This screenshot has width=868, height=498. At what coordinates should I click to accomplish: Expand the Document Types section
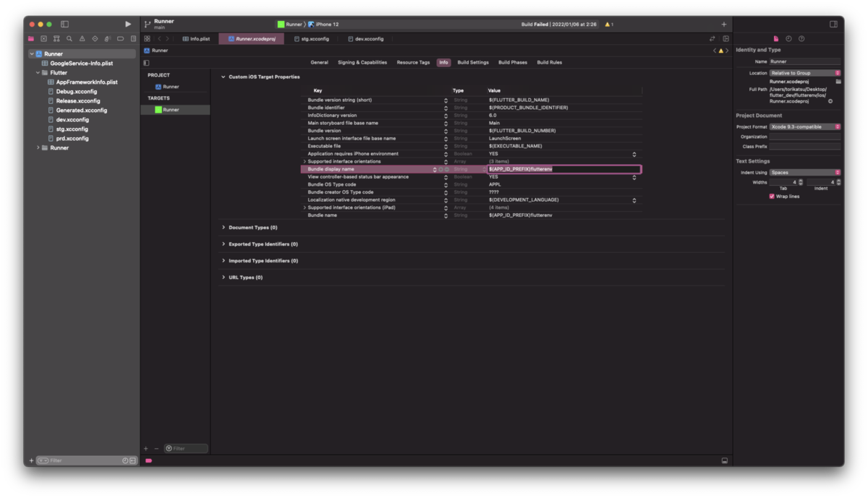pos(223,227)
